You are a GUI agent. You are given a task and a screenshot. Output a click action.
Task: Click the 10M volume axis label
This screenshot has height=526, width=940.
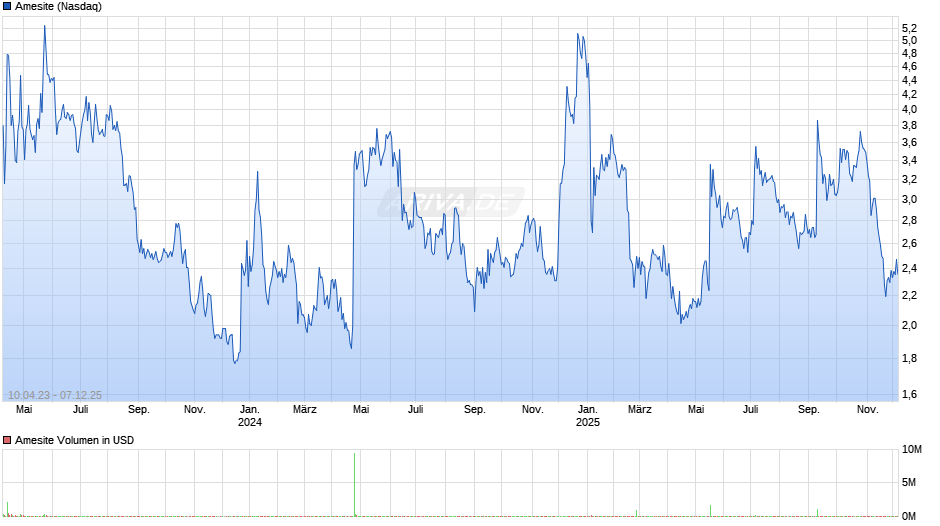(x=911, y=450)
